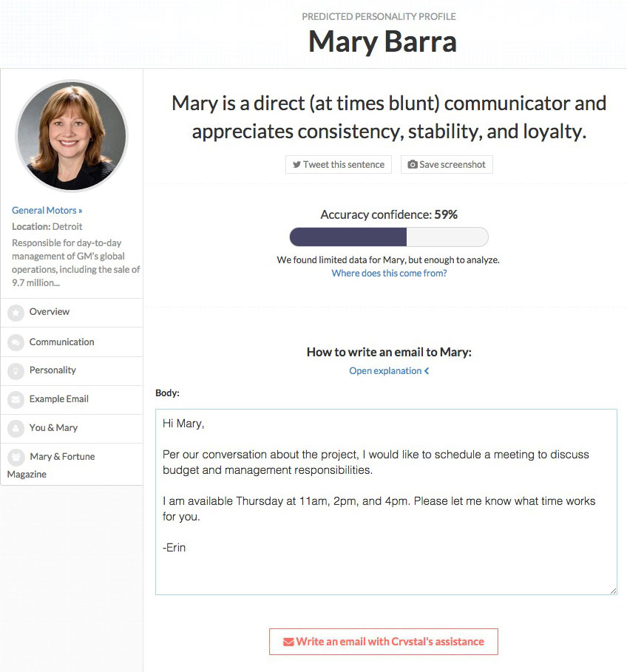Click the Tweet this sentence button
Screen dimensions: 627x672
(x=338, y=164)
